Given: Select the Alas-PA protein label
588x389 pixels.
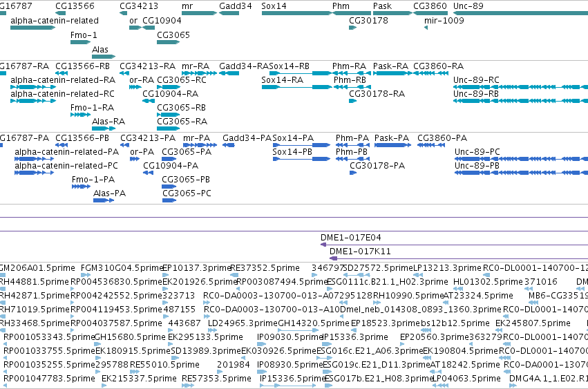Looking at the screenshot, I should (x=109, y=193).
